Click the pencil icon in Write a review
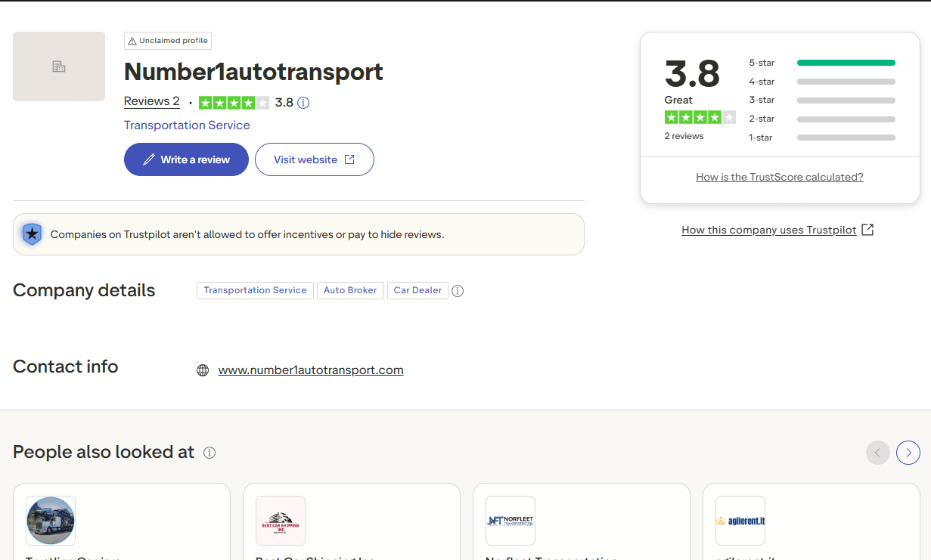The height and width of the screenshot is (560, 931). (x=150, y=159)
